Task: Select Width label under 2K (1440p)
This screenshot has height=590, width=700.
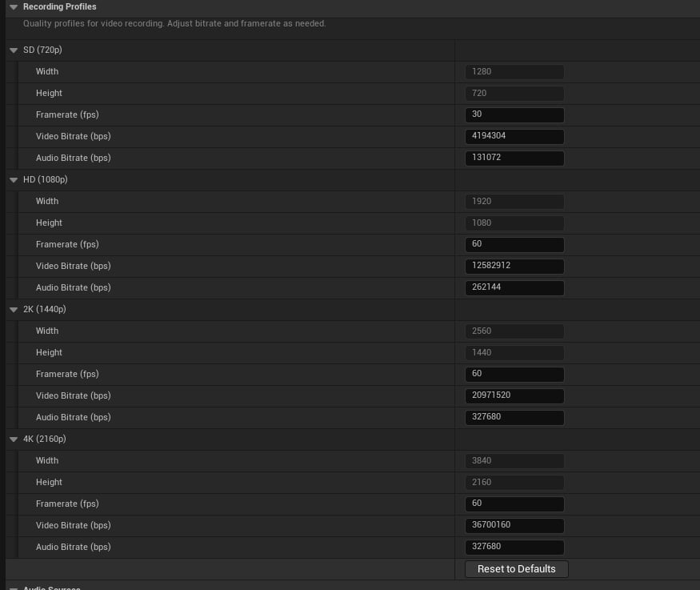Action: point(47,331)
